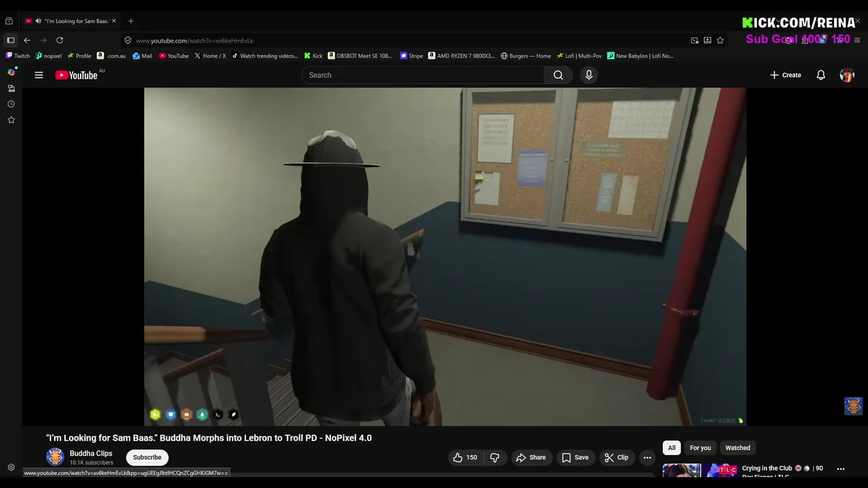Viewport: 868px width, 488px height.
Task: Open Profile bookmark
Action: (x=79, y=56)
